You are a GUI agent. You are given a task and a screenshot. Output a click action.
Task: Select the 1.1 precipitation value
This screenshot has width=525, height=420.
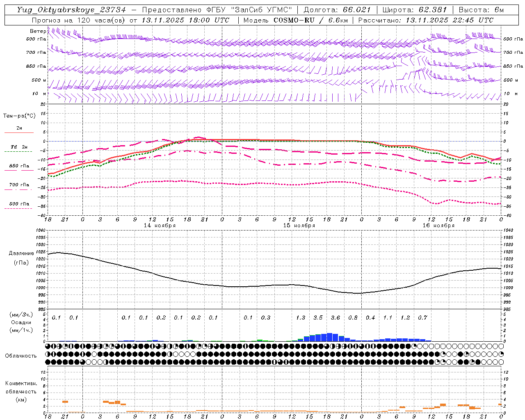388,317
